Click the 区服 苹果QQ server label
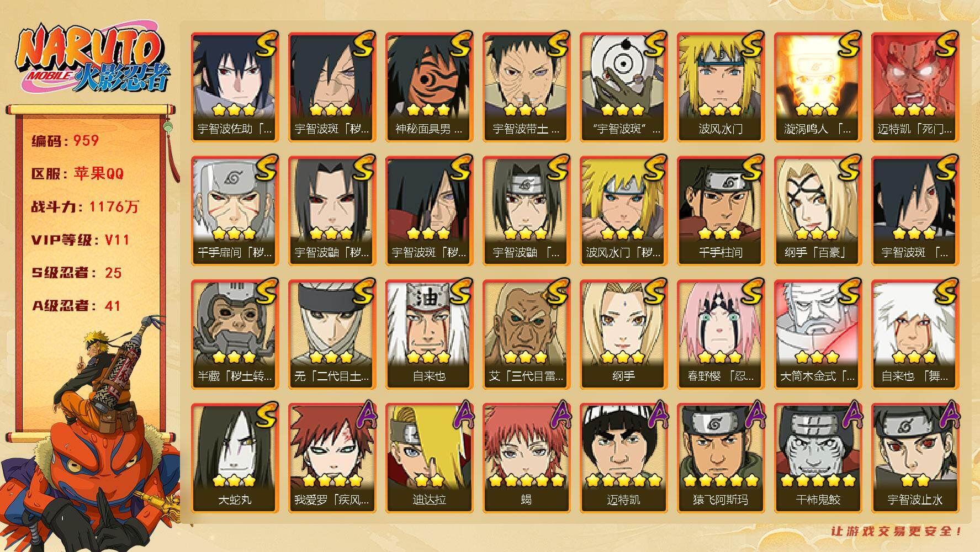 (77, 173)
